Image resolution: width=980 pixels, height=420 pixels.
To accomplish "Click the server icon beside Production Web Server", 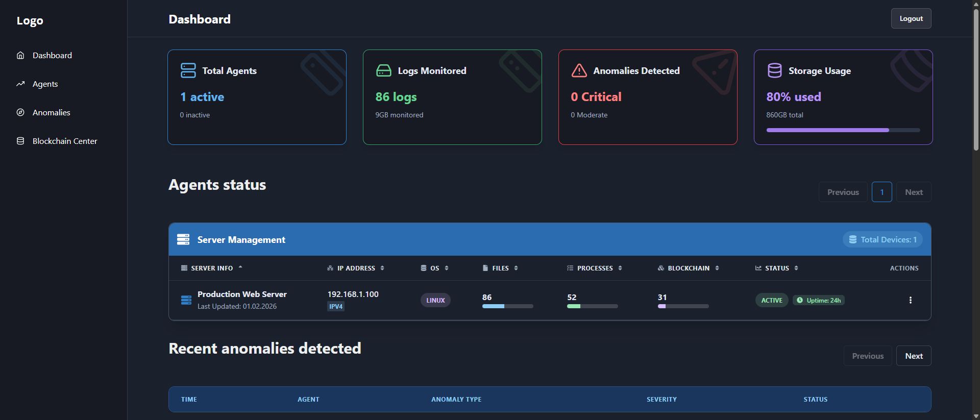I will pos(186,300).
